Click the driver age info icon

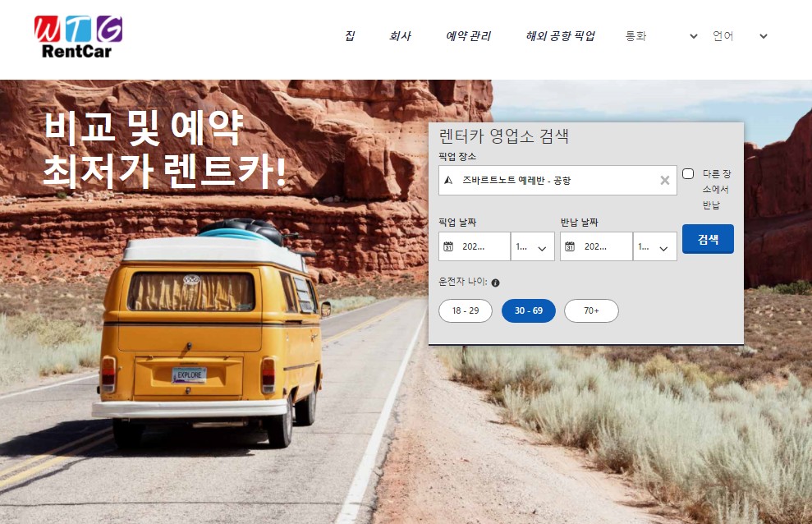(x=496, y=283)
